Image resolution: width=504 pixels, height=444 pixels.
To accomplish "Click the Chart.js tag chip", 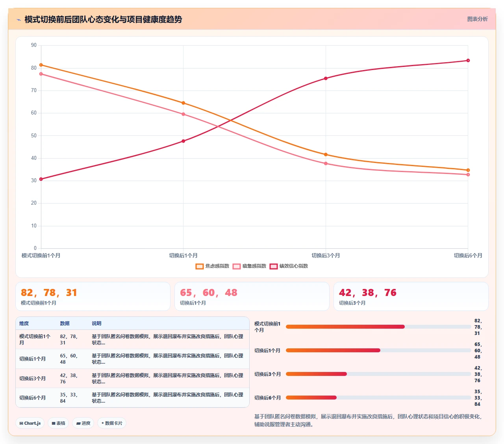I will pyautogui.click(x=30, y=423).
